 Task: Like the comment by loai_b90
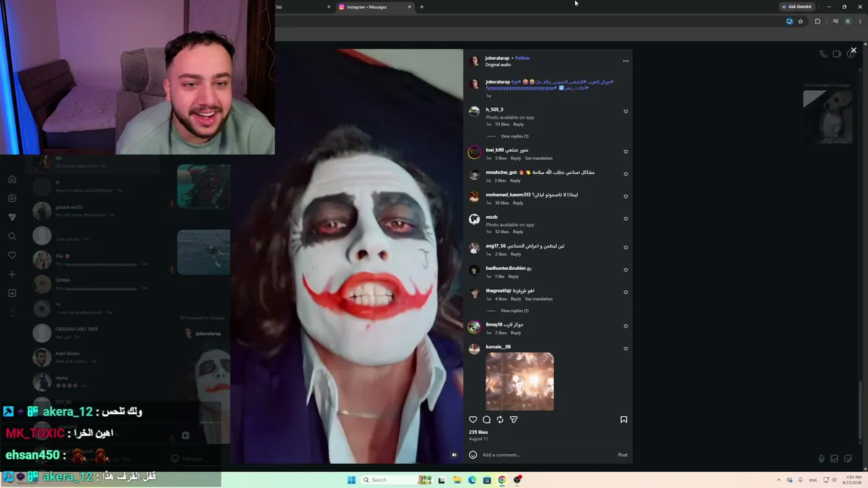coord(626,152)
